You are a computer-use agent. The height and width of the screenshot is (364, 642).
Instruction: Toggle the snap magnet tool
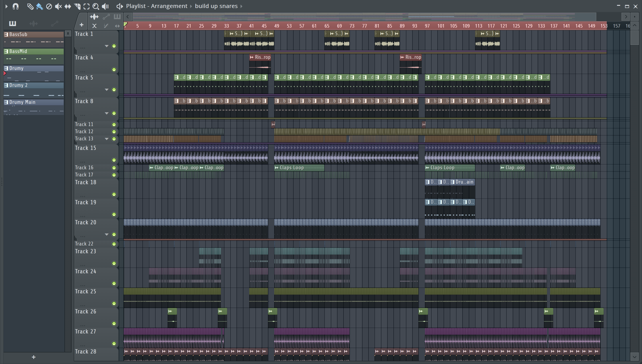pos(16,6)
